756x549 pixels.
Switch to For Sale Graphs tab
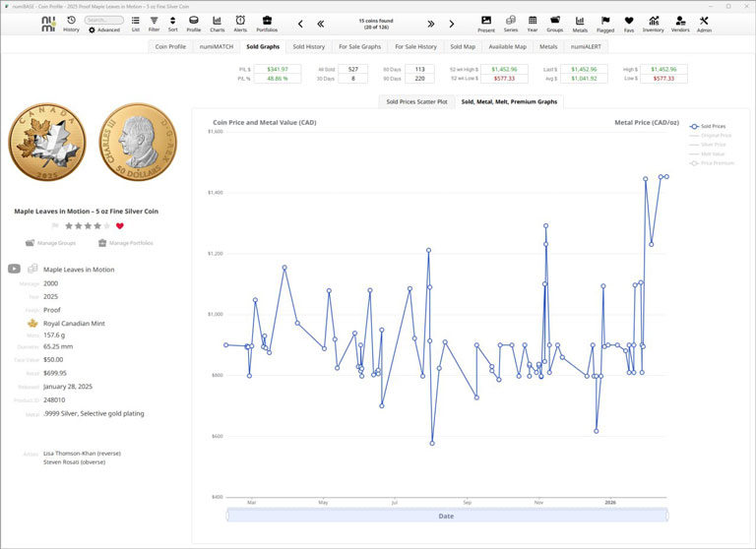359,47
